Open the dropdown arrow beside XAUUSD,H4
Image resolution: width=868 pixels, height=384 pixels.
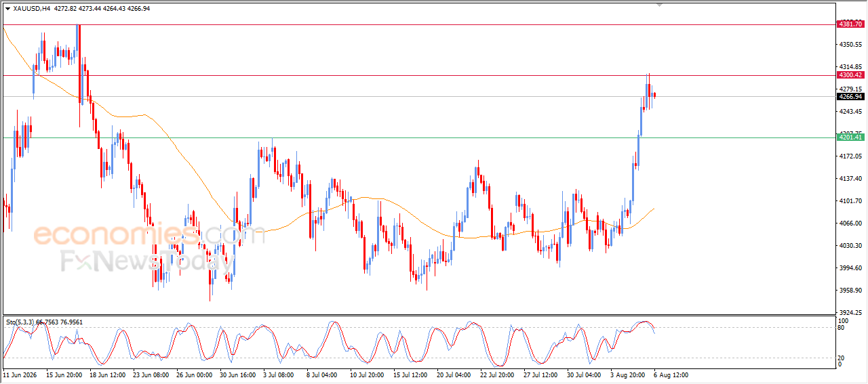click(7, 9)
